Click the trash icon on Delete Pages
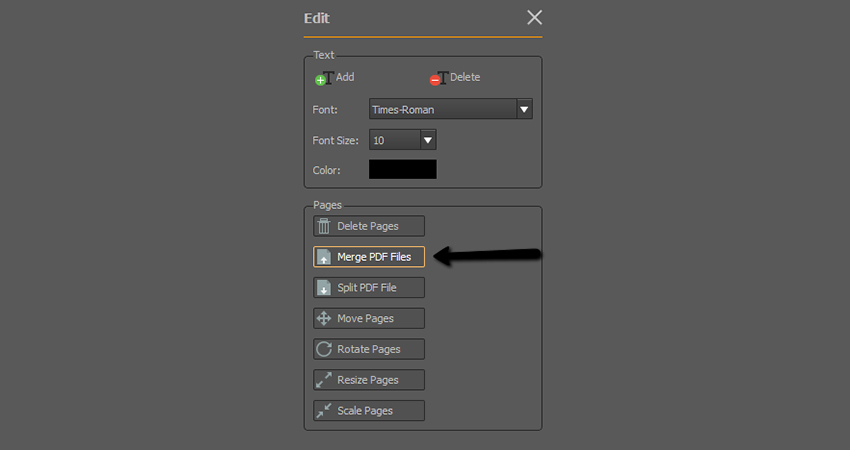Viewport: 850px width, 450px height. point(324,226)
